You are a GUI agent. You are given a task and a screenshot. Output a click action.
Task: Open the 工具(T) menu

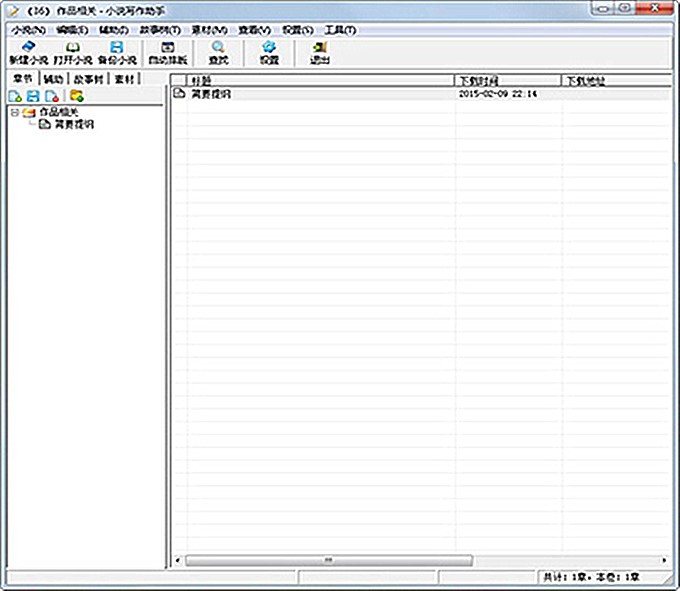pos(340,30)
